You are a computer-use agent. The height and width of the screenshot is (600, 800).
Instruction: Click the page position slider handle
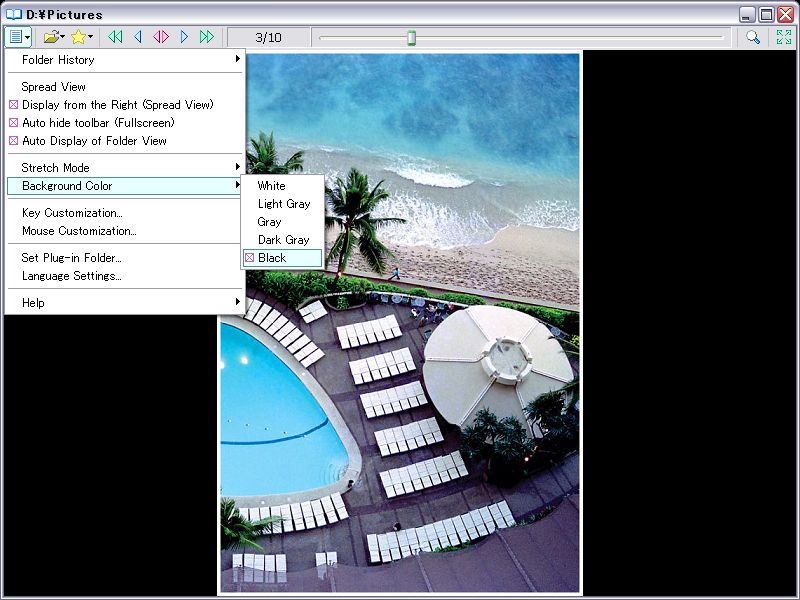click(x=411, y=38)
